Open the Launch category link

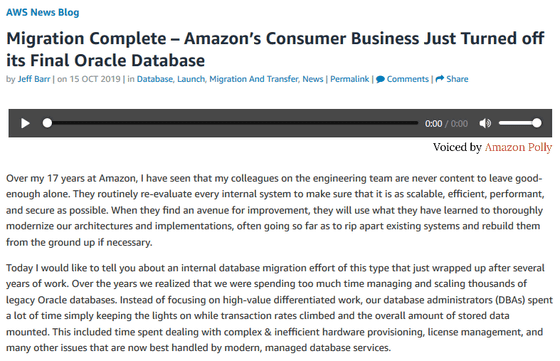[191, 79]
